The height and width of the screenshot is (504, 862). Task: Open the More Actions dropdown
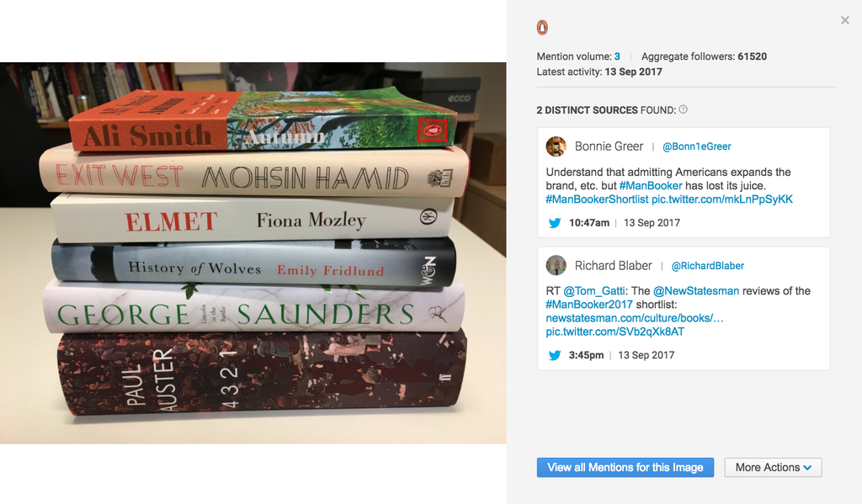coord(773,468)
